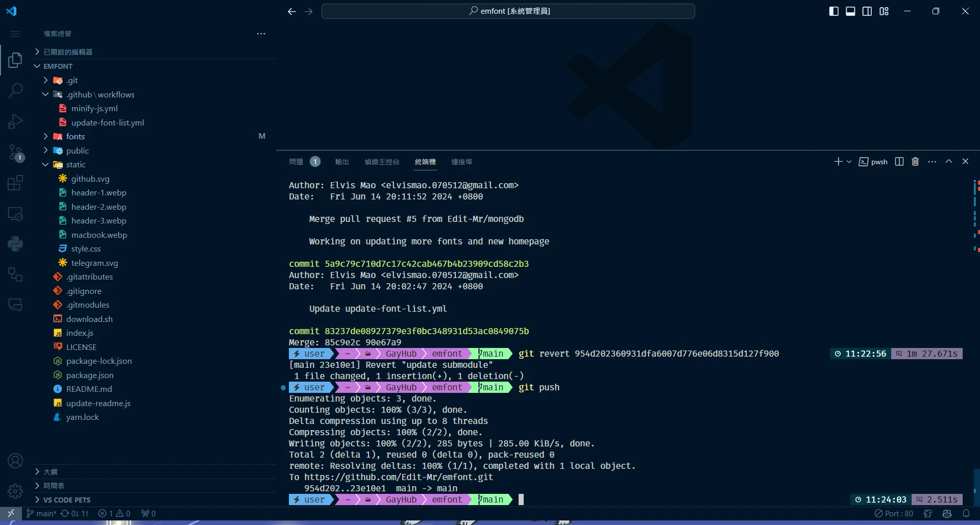This screenshot has height=525, width=980.
Task: Switch to Output tab
Action: 342,162
